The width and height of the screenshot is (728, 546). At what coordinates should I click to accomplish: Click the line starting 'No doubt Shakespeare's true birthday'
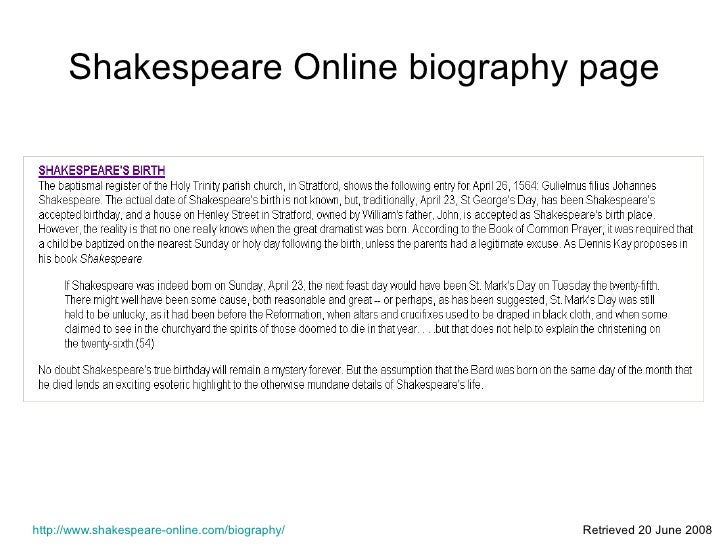pos(365,370)
